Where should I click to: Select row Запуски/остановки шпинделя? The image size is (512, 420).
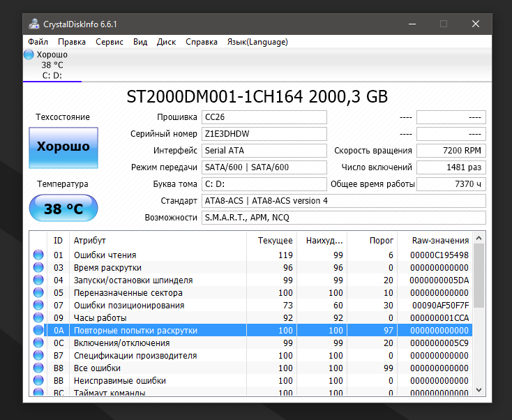click(x=251, y=280)
